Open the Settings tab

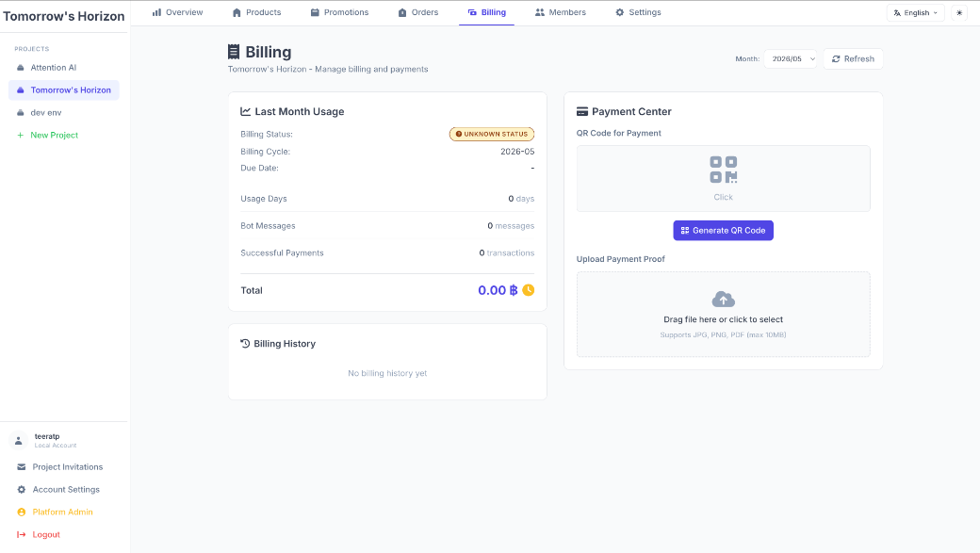tap(638, 12)
